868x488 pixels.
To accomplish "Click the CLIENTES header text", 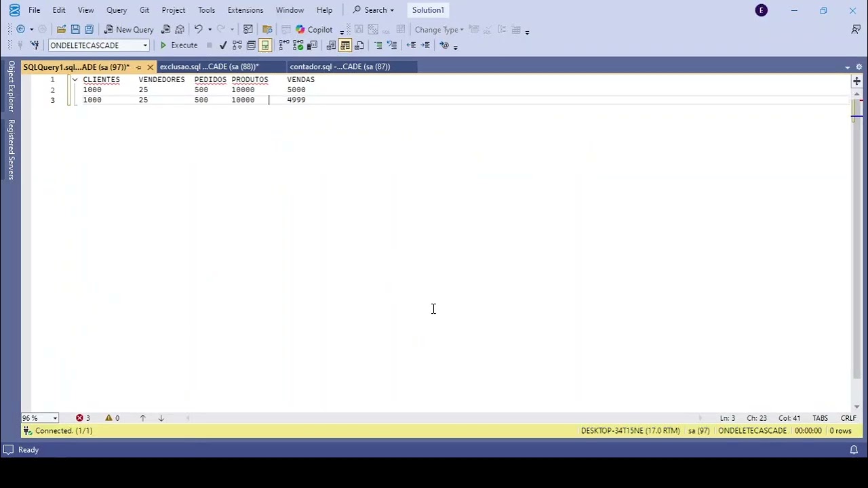I will tap(101, 79).
